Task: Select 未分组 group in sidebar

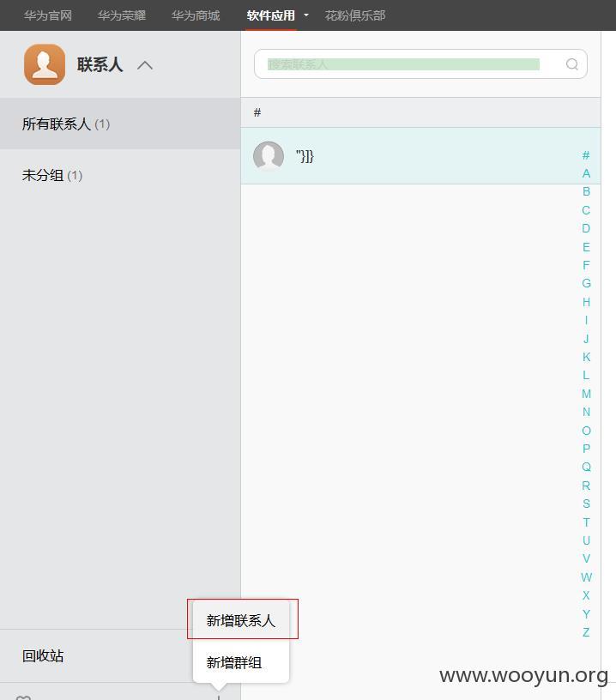Action: 120,175
